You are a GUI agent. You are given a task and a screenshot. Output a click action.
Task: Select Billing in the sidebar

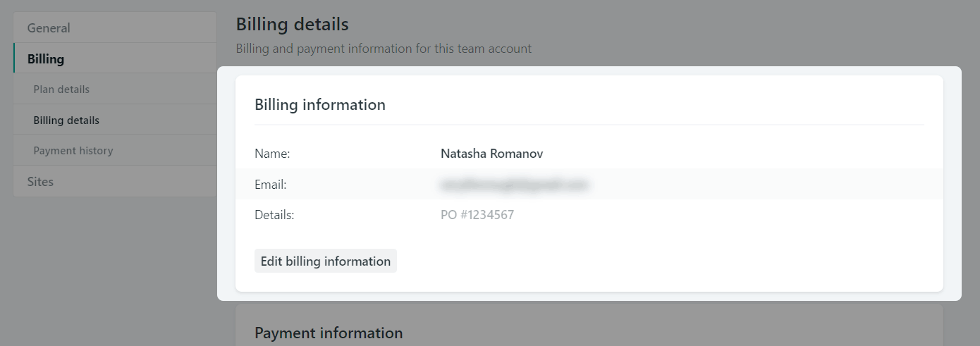(x=46, y=59)
